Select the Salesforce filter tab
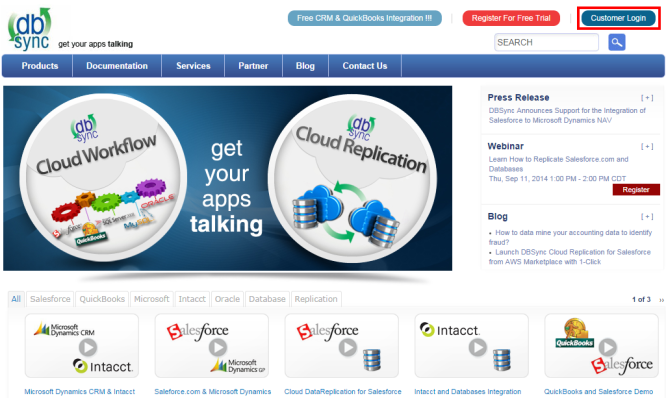666x398 pixels. tap(50, 299)
